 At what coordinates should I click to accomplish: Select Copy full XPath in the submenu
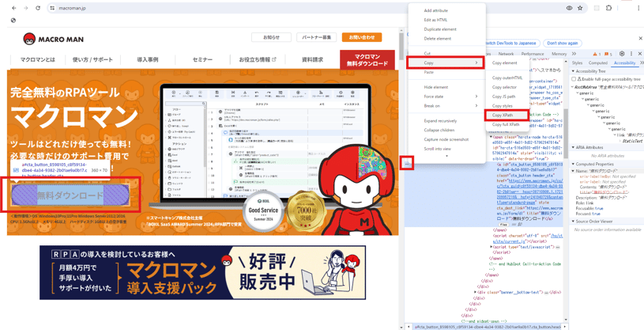506,124
